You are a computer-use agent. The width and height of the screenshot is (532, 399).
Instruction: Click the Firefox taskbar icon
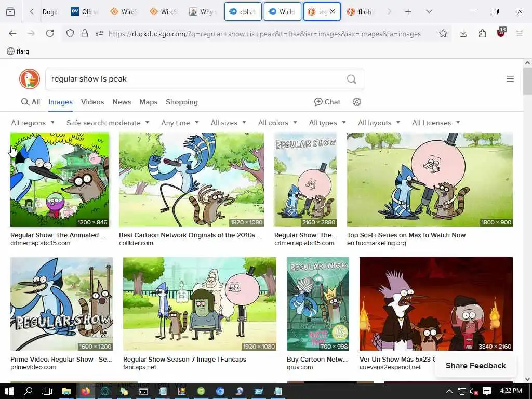pyautogui.click(x=86, y=391)
